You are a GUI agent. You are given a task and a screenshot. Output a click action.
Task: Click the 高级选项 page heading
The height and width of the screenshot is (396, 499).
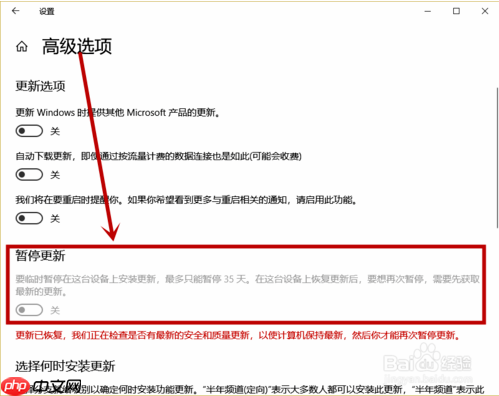pos(77,46)
